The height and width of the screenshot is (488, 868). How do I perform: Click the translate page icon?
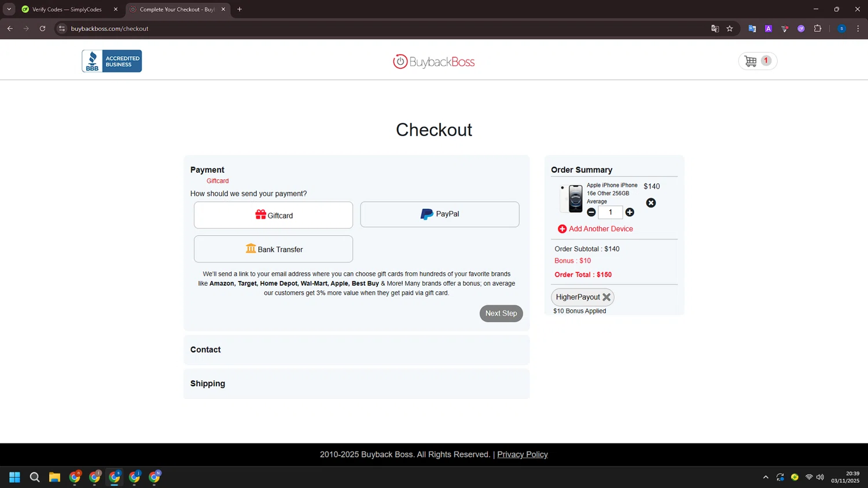pyautogui.click(x=715, y=28)
